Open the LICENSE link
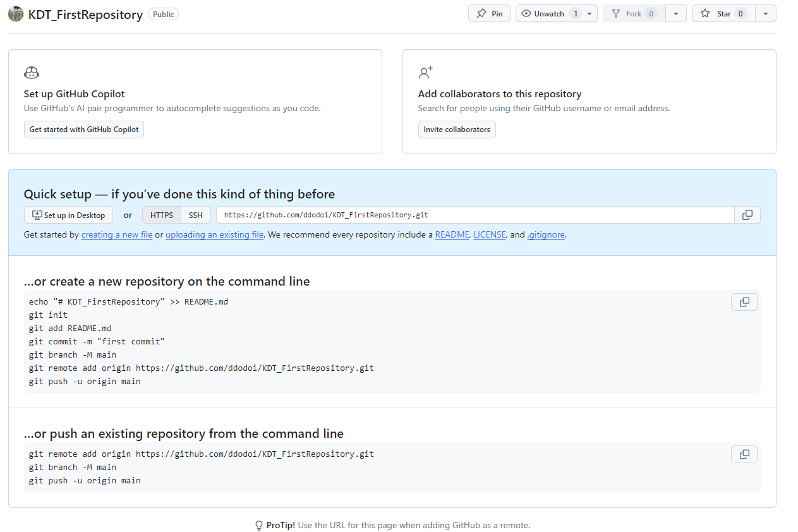 coord(490,234)
